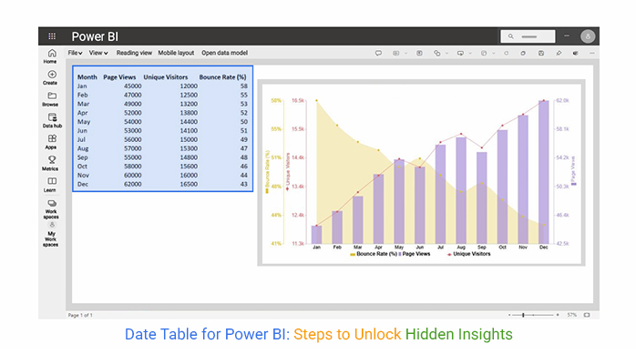Click the user profile avatar
The height and width of the screenshot is (364, 636).
click(x=588, y=36)
